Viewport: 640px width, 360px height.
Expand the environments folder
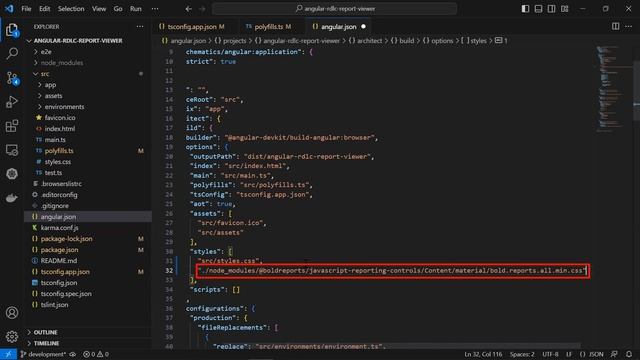[x=64, y=107]
